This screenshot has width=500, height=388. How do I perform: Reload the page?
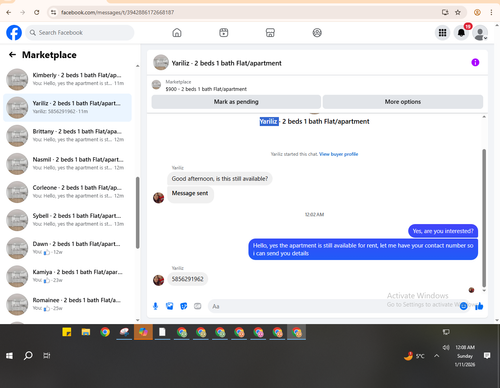tap(37, 12)
